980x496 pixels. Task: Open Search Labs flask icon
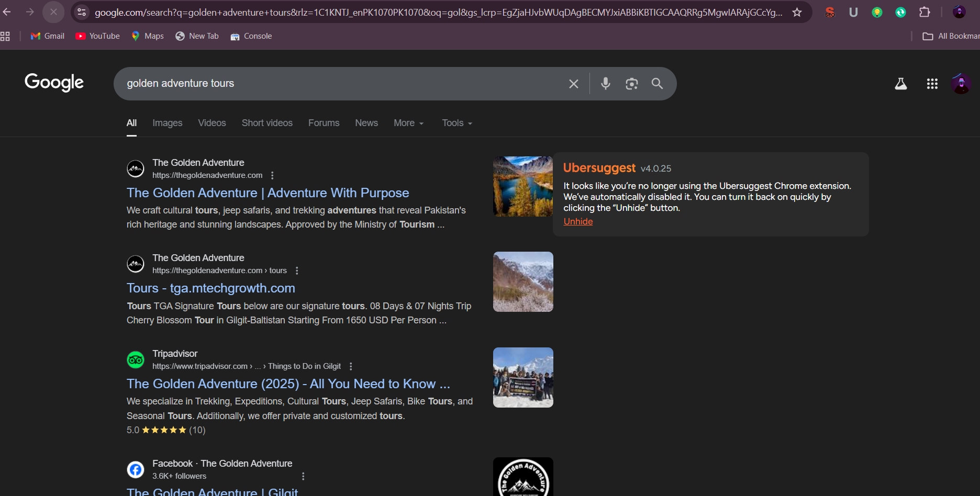tap(901, 84)
